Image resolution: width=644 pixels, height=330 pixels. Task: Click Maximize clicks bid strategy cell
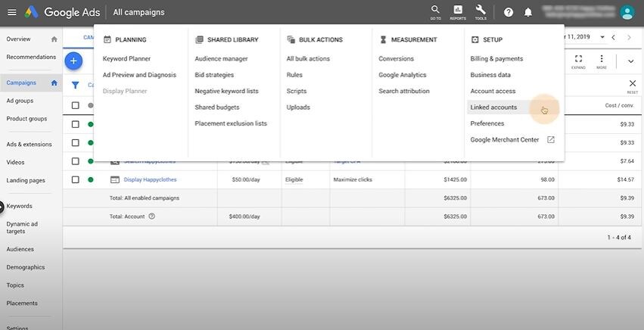point(353,179)
